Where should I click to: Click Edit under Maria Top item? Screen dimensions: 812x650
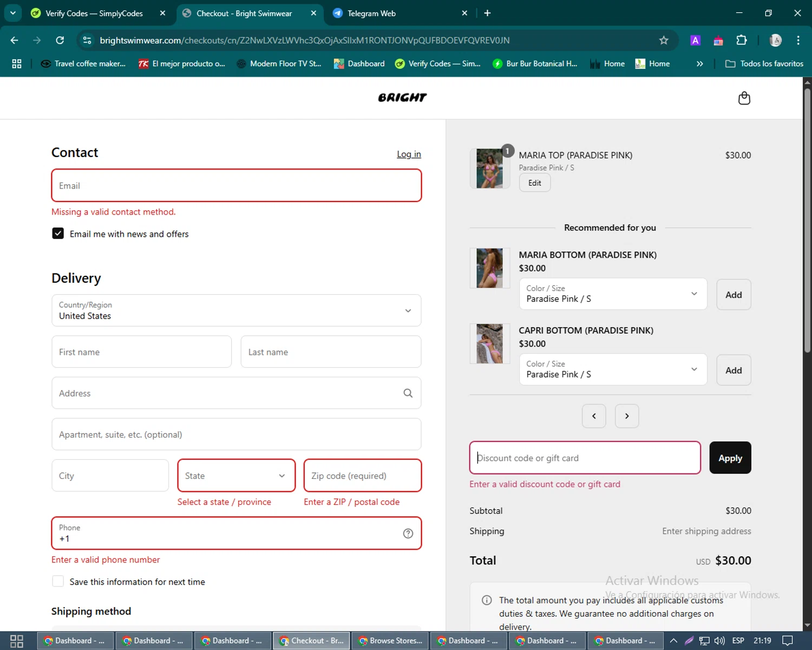(535, 183)
